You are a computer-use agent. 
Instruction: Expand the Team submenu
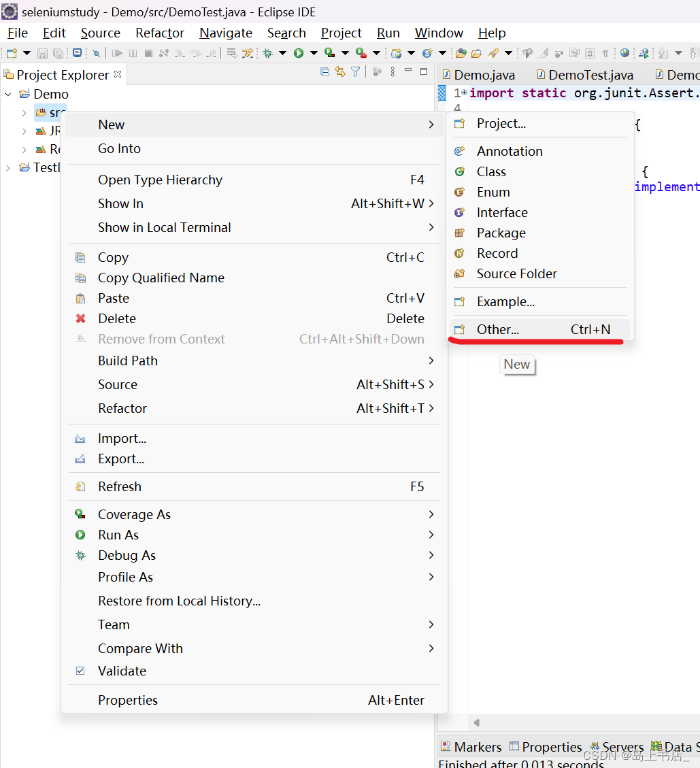coord(431,624)
